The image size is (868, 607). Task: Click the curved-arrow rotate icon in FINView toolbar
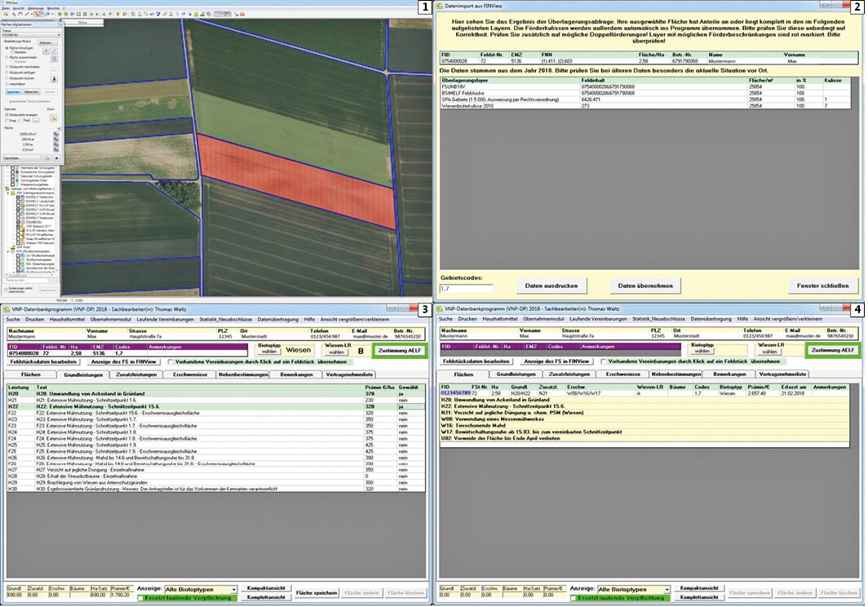(20, 14)
